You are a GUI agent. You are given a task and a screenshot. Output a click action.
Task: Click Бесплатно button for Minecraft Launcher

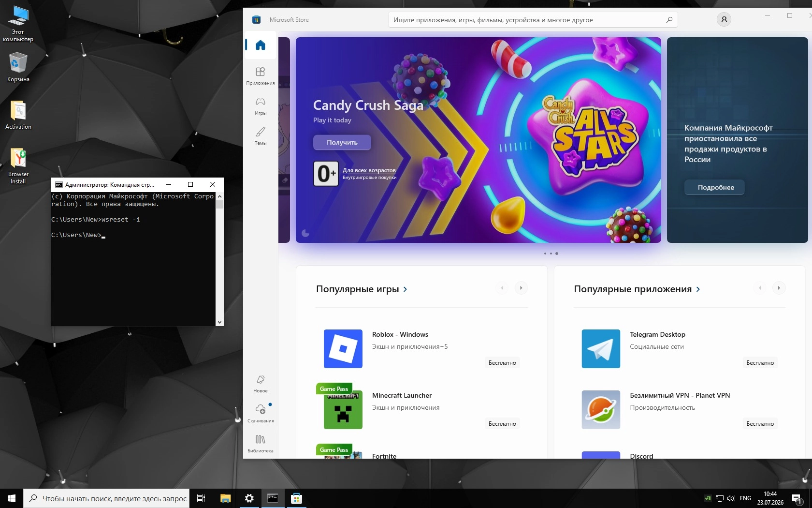pyautogui.click(x=502, y=424)
